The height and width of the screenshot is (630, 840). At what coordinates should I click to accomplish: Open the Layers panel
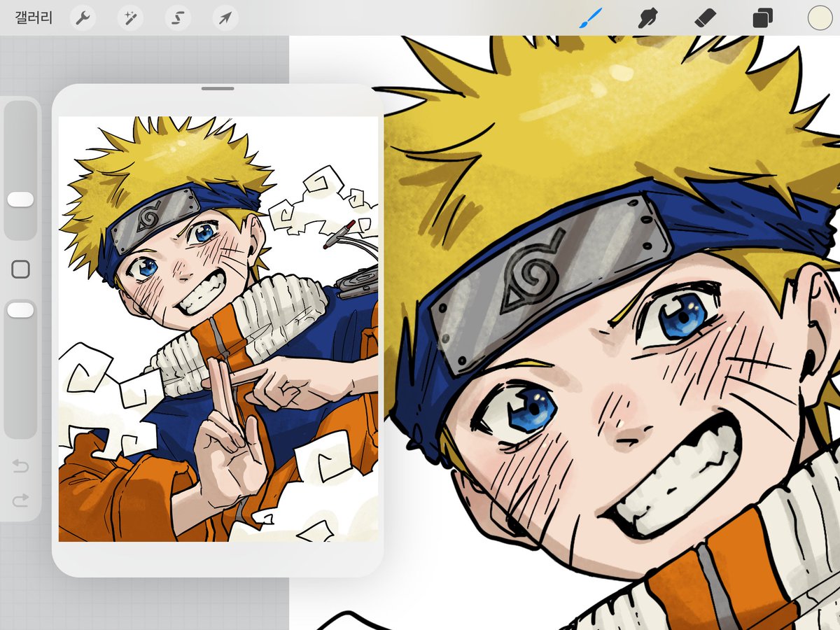pos(762,18)
